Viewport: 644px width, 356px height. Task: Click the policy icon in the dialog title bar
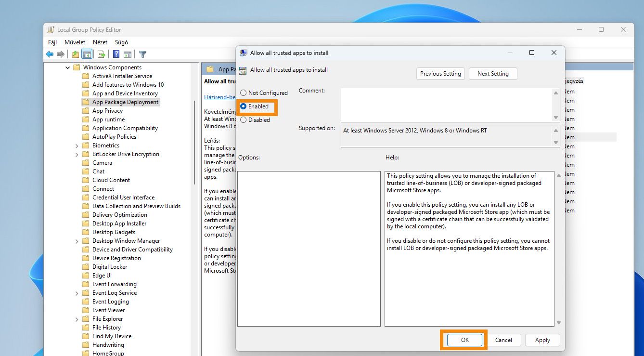click(x=243, y=53)
